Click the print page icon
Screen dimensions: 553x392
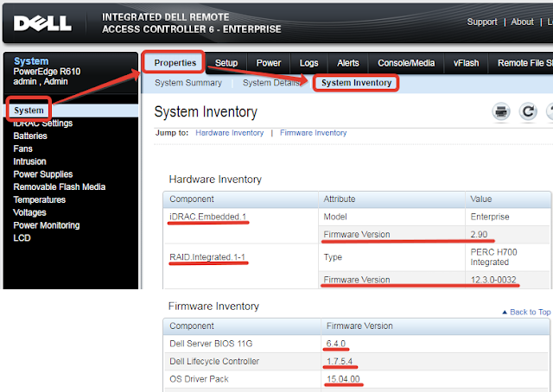(x=501, y=111)
